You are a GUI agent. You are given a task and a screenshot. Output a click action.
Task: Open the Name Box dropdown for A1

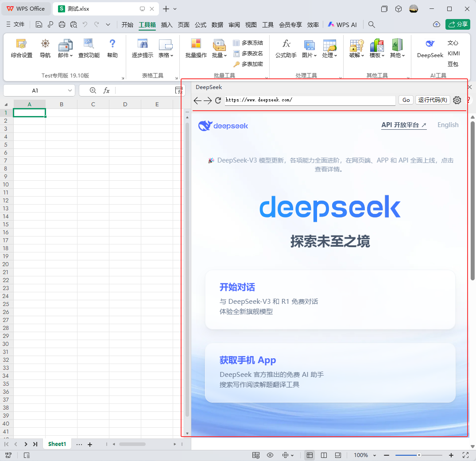(x=70, y=90)
